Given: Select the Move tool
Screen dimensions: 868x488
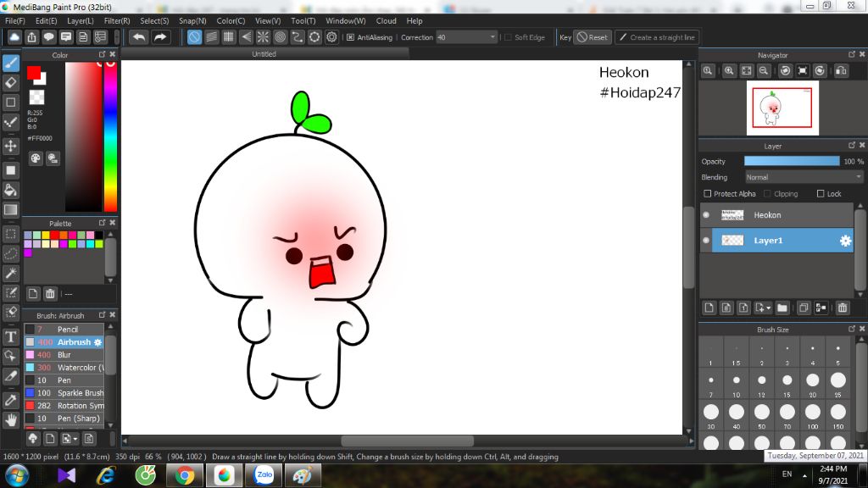Looking at the screenshot, I should tap(10, 146).
